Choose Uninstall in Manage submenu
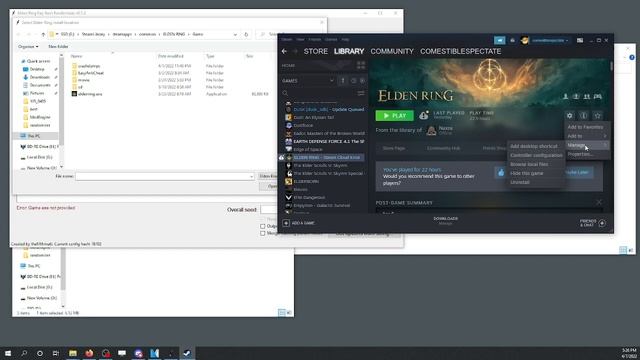Screen dimensions: 640x360 [520, 182]
